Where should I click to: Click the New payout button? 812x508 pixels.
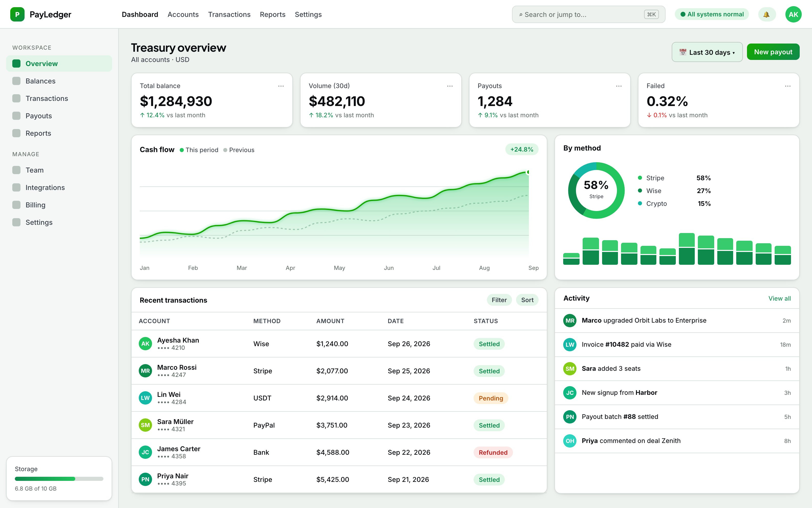[773, 52]
